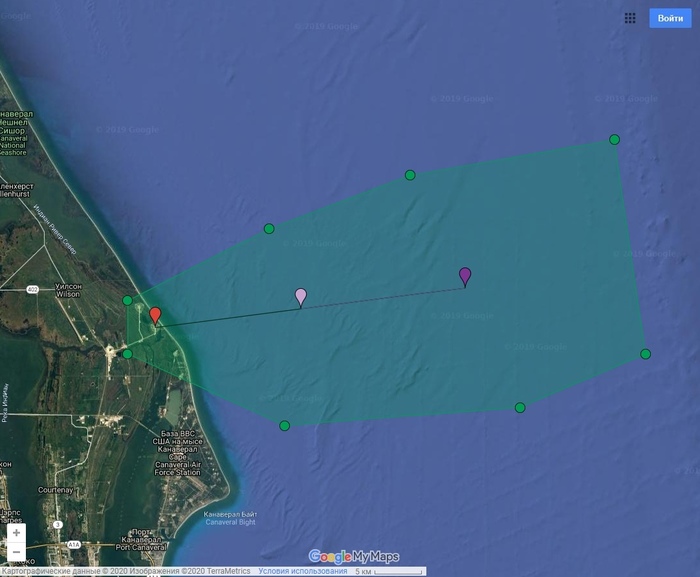Viewport: 700px width, 577px height.
Task: Open the Google apps grid menu
Action: point(630,18)
